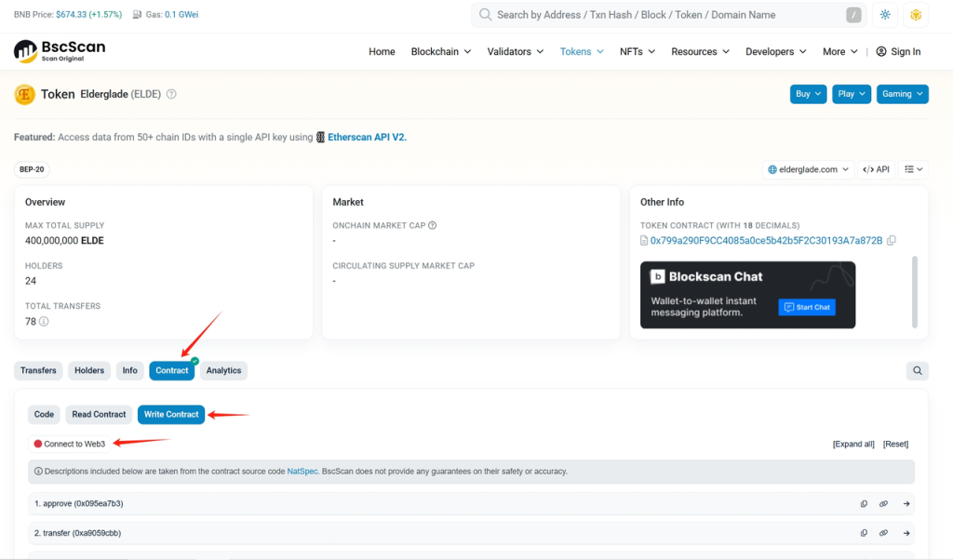Screen dimensions: 953x560
Task: Click the Etherscan API V2 link
Action: pos(367,137)
